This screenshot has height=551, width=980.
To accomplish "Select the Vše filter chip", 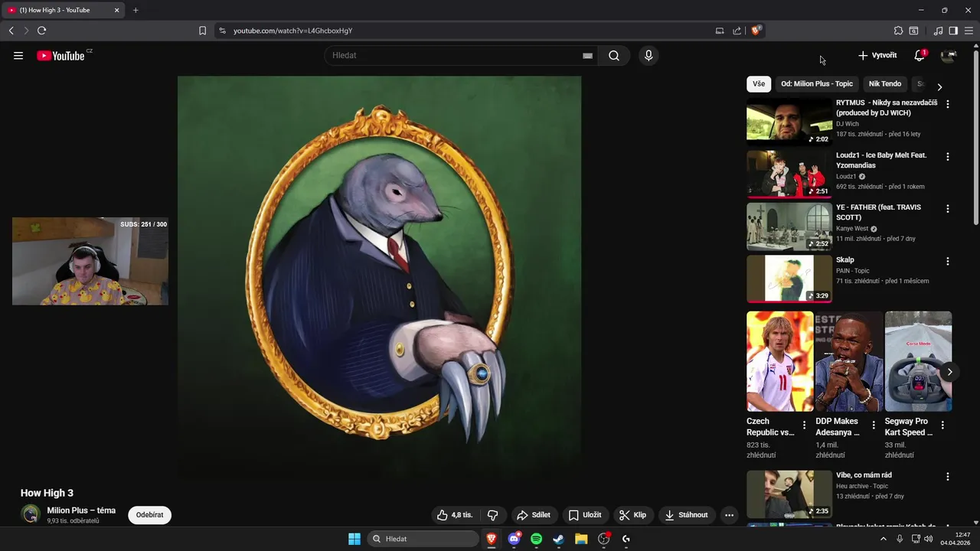I will 759,84.
